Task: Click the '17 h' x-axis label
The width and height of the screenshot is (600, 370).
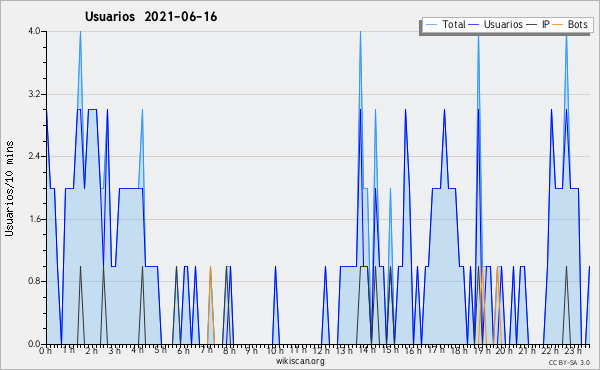Action: (x=436, y=350)
